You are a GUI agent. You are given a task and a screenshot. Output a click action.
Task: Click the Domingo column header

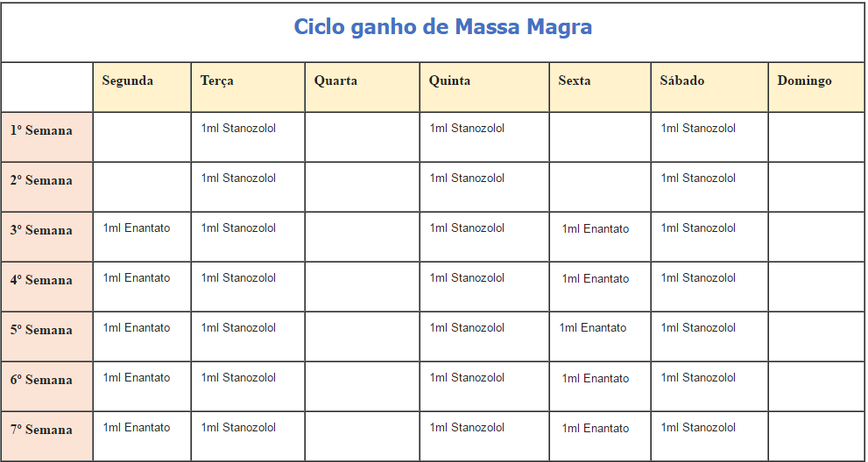pos(804,80)
